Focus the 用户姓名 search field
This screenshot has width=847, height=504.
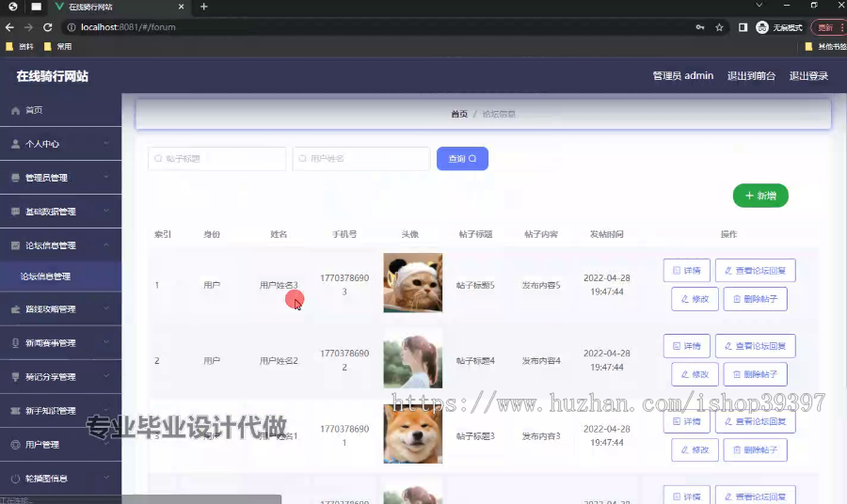click(361, 159)
